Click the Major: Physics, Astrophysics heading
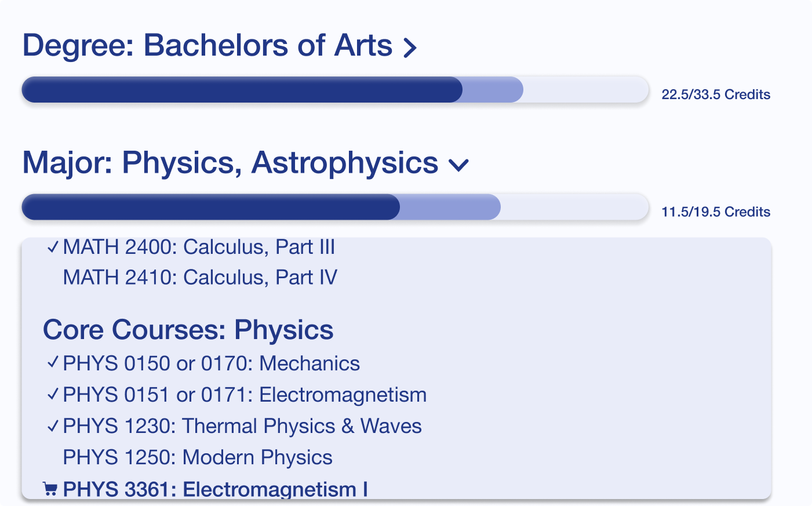The width and height of the screenshot is (812, 506). coord(230,163)
